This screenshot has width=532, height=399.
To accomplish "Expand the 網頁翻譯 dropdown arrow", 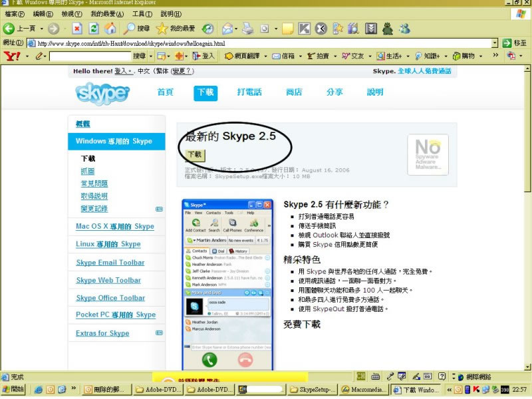I will (x=265, y=56).
